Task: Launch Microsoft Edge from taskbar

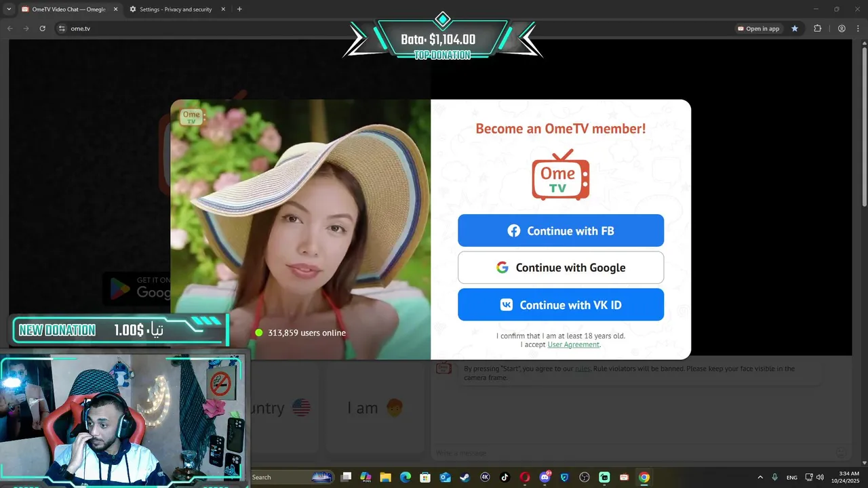Action: click(x=406, y=477)
